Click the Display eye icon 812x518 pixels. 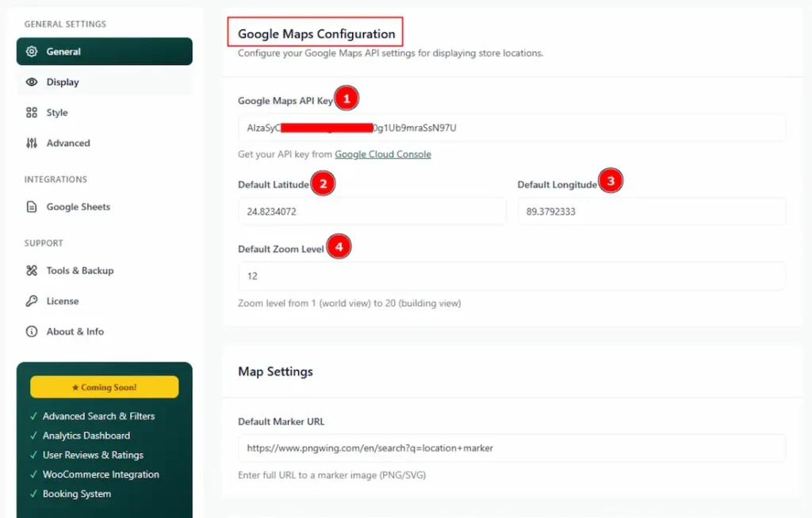pos(32,82)
